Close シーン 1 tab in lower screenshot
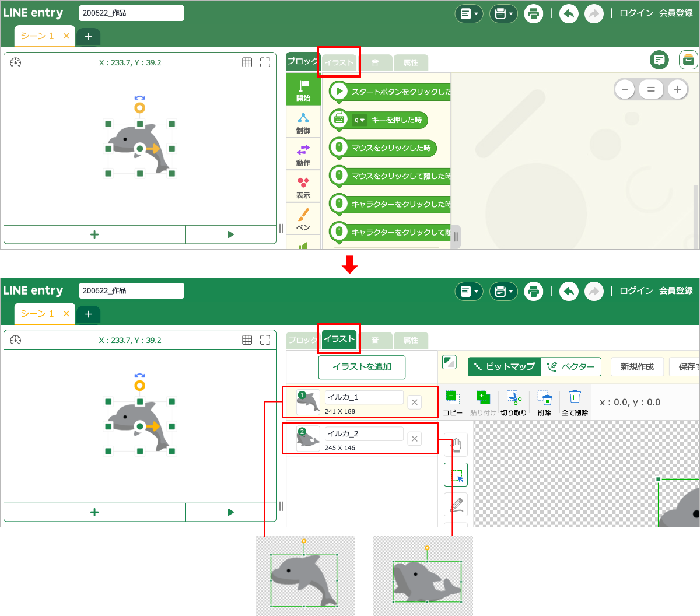This screenshot has width=700, height=616. (x=66, y=314)
